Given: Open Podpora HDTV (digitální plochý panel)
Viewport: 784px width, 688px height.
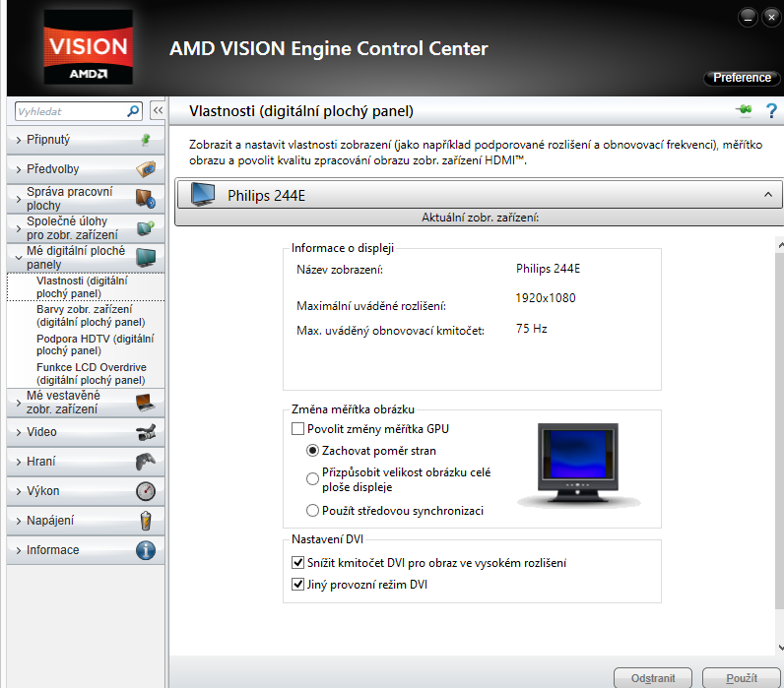Looking at the screenshot, I should pos(95,344).
